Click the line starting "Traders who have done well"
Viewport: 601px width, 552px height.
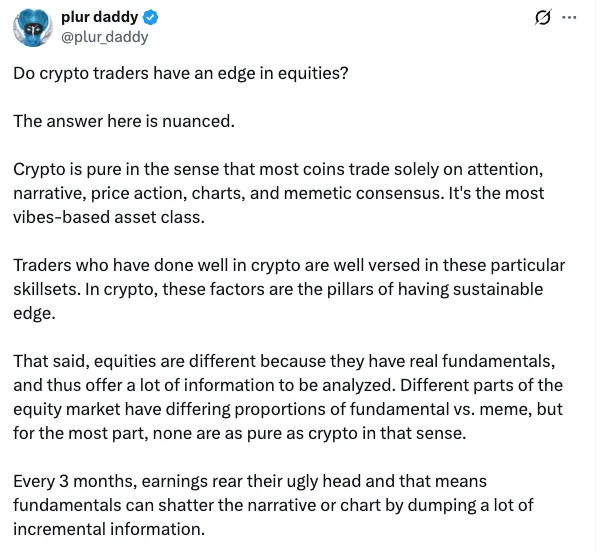pyautogui.click(x=289, y=265)
